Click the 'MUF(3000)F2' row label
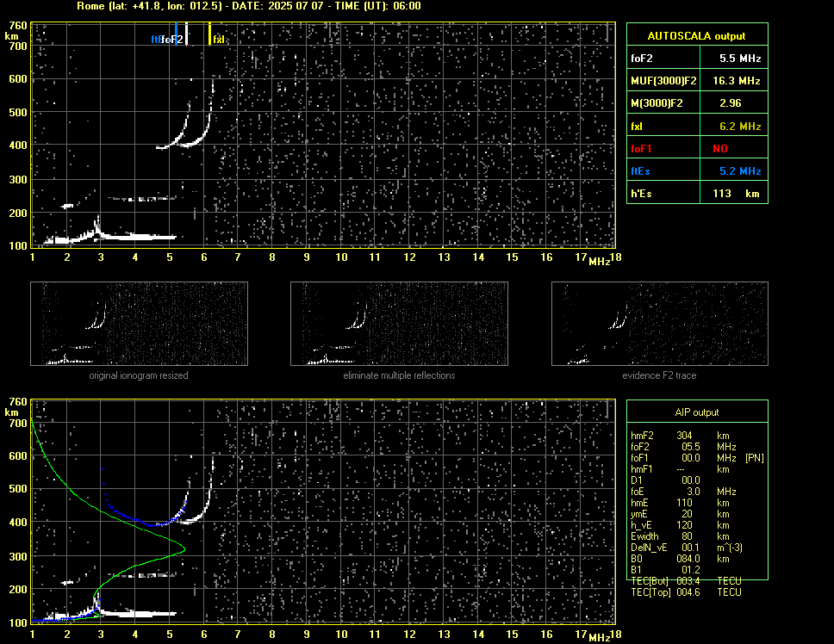 663,81
